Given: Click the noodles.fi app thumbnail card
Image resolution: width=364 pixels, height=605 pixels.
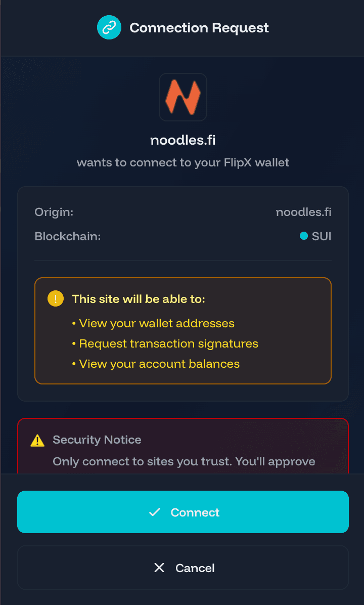Looking at the screenshot, I should click(183, 97).
